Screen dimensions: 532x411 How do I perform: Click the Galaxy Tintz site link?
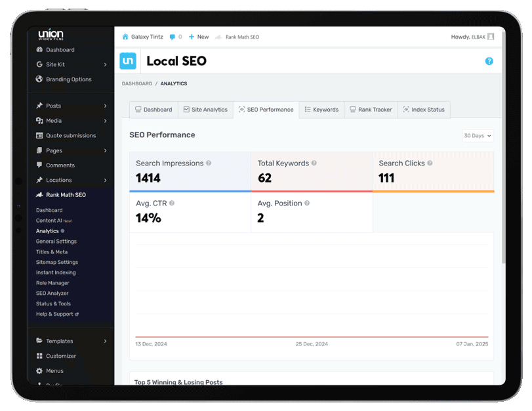[x=143, y=37]
